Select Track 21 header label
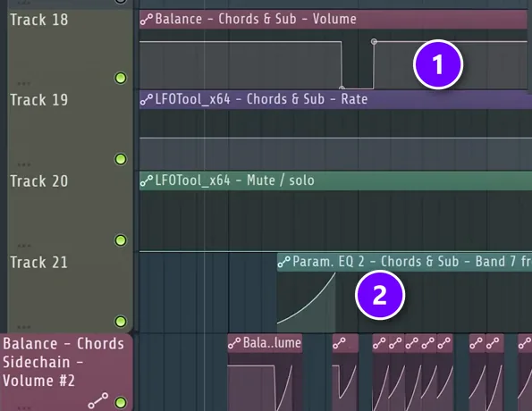Image resolution: width=532 pixels, height=411 pixels. (39, 263)
